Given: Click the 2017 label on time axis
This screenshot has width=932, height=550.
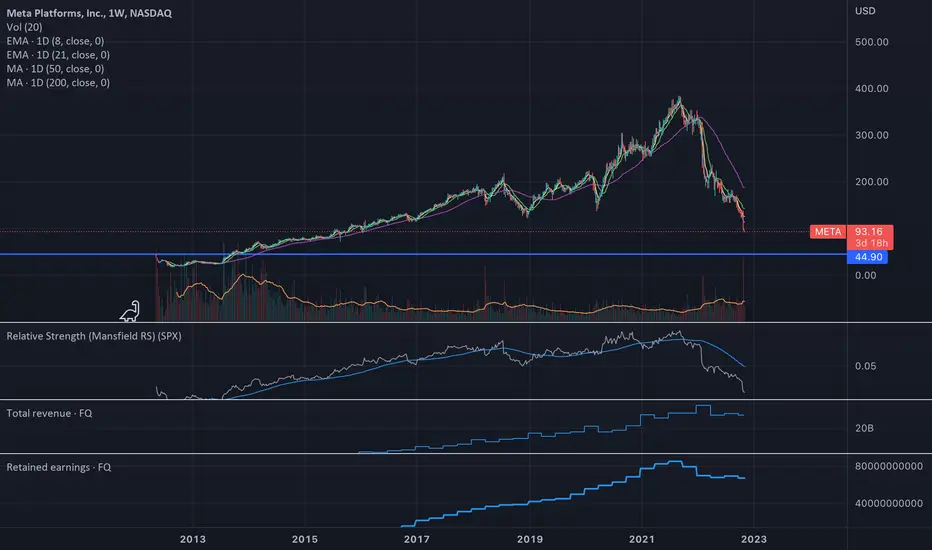Looking at the screenshot, I should 417,539.
